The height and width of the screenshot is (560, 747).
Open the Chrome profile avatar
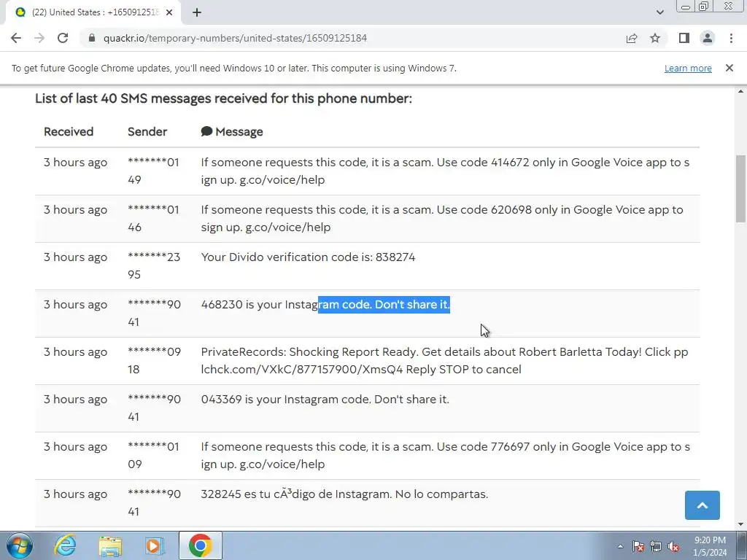click(708, 38)
